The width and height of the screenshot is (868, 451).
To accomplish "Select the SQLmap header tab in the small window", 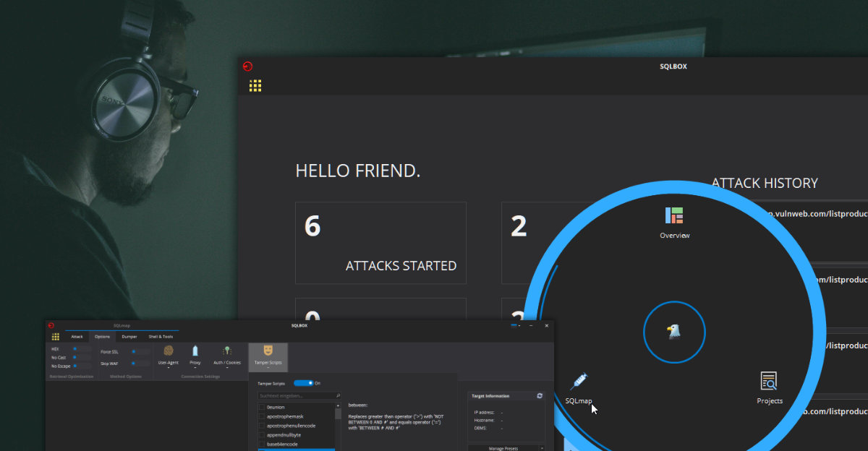I will point(122,325).
